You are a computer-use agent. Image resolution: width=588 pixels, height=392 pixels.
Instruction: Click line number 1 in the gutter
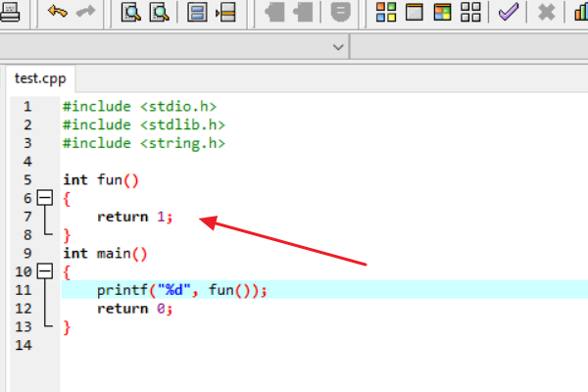[27, 107]
